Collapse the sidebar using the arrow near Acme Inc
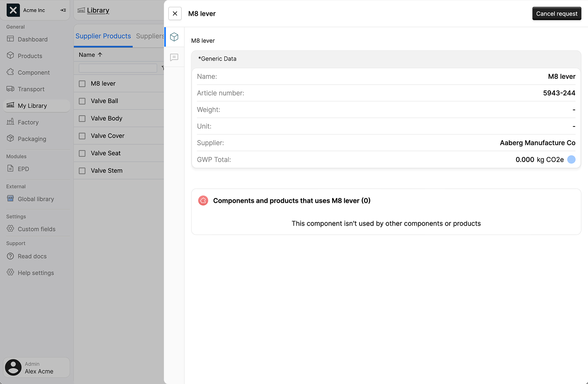The width and height of the screenshot is (588, 384). (x=63, y=10)
